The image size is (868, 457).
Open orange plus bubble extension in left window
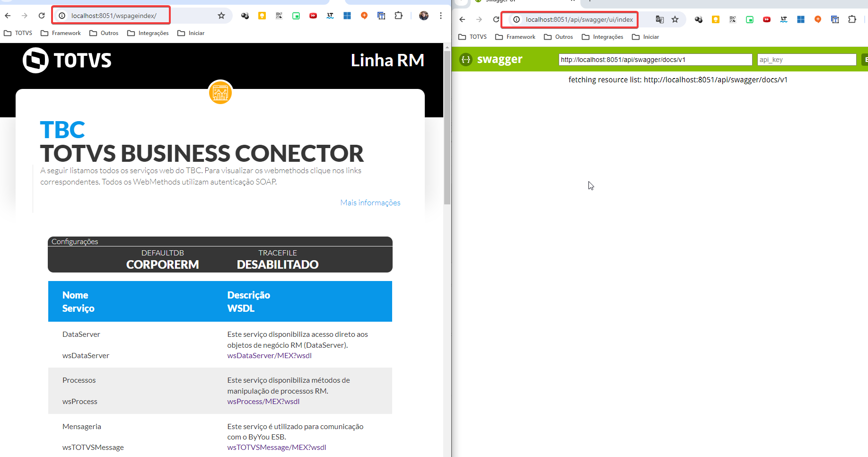(364, 16)
